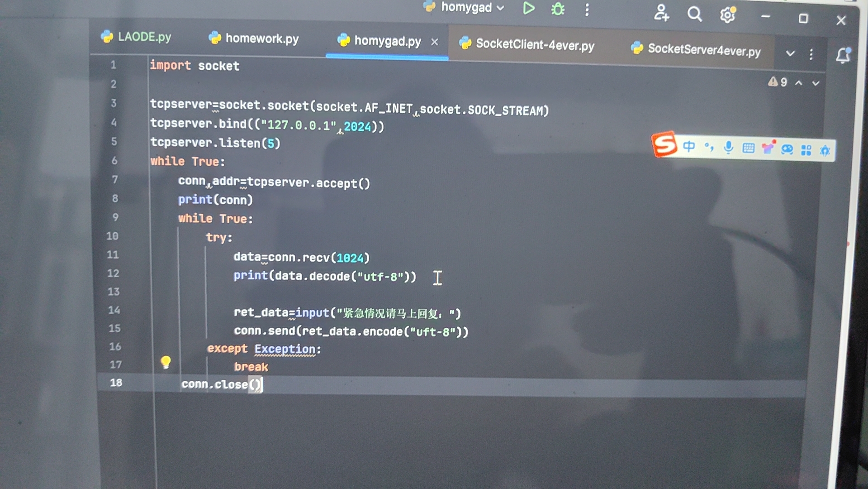Screen dimensions: 868x489
Task: Click the "uft-8" string on line 15
Action: 432,332
